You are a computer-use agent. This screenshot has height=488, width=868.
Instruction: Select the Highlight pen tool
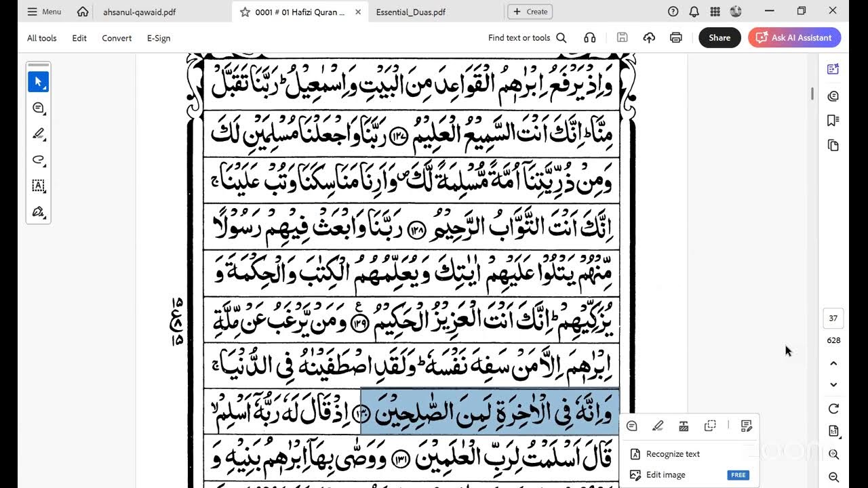point(38,134)
